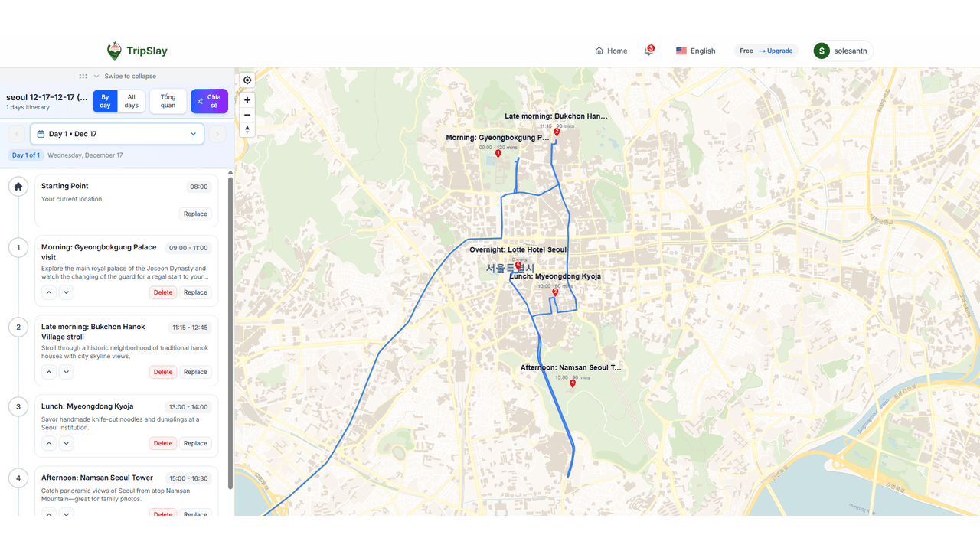
Task: Click the itinerary list scrollbar
Action: [230, 332]
